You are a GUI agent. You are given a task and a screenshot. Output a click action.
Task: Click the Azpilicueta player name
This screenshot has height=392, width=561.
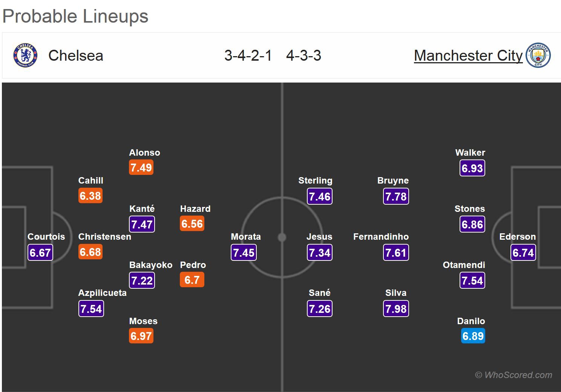pos(102,293)
